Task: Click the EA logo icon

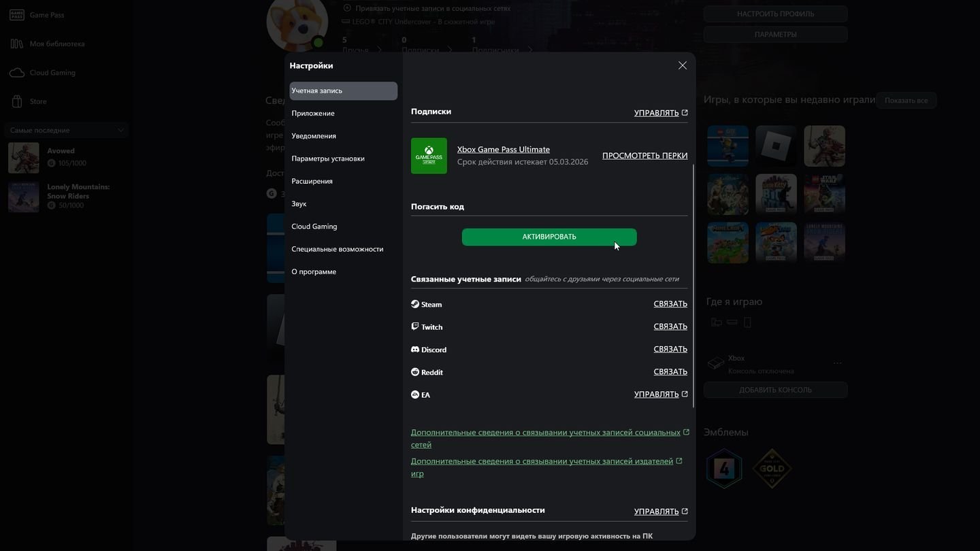Action: coord(415,395)
